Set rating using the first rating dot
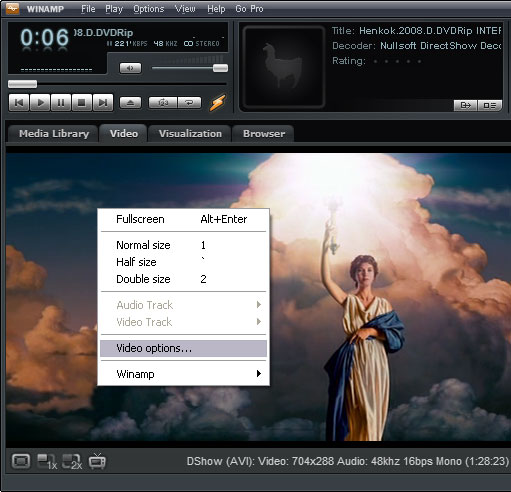 [x=376, y=61]
